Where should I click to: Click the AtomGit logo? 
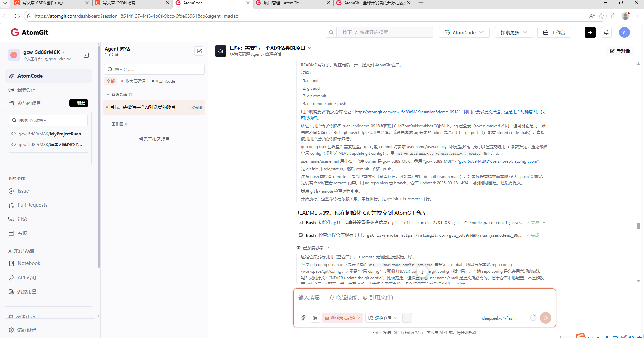30,32
